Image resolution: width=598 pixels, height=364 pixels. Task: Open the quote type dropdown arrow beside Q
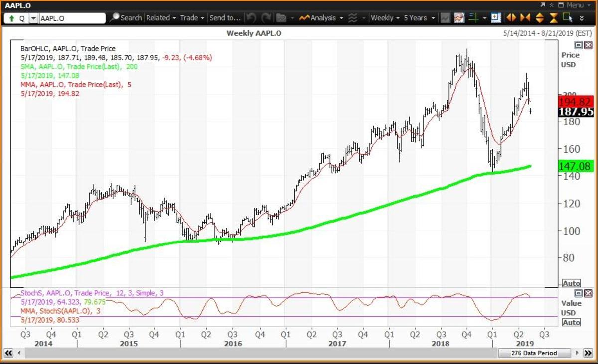(x=33, y=18)
